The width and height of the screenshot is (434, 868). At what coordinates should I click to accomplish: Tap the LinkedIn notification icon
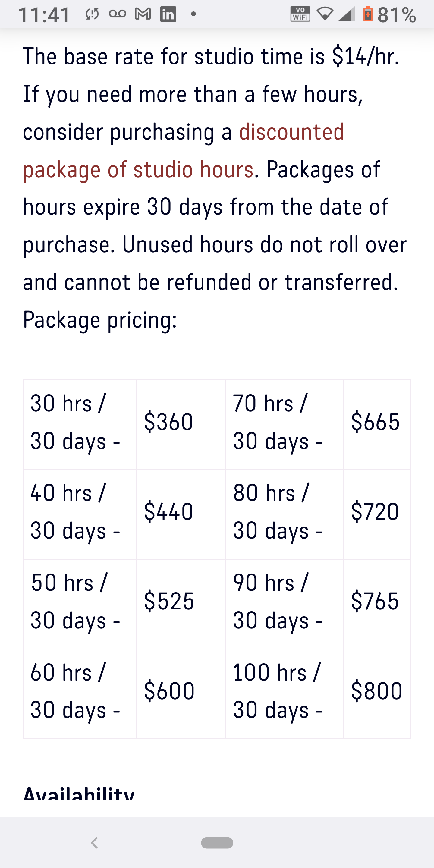pos(168,14)
